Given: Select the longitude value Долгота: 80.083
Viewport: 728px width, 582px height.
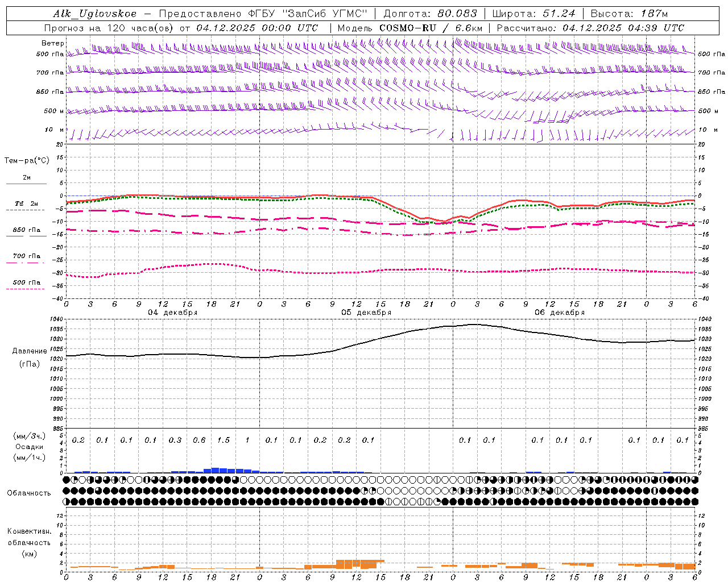Looking at the screenshot, I should point(431,14).
